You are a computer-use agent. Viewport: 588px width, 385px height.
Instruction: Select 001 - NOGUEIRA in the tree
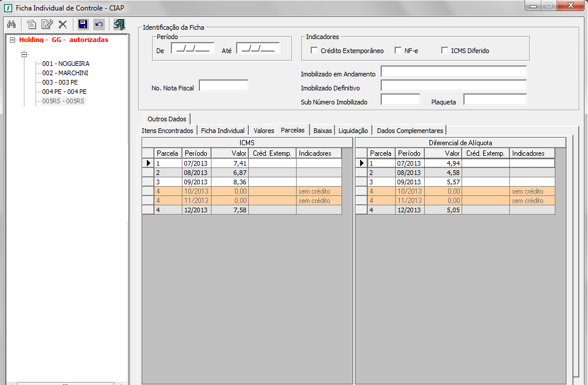[x=65, y=64]
